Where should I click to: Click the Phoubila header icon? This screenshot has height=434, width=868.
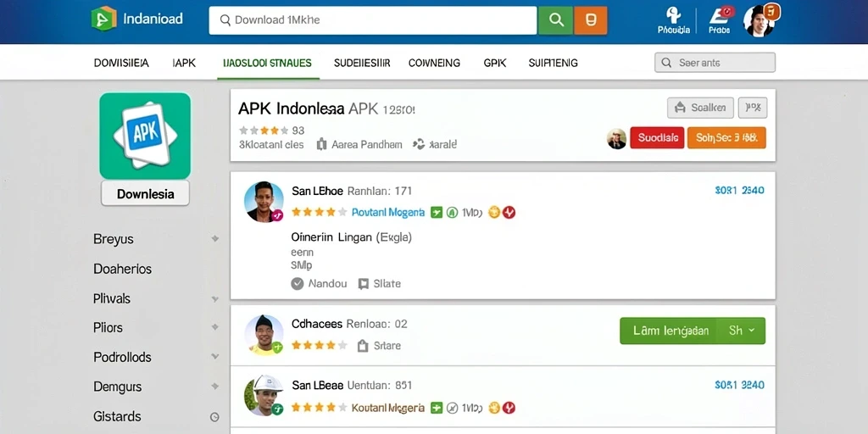(674, 20)
